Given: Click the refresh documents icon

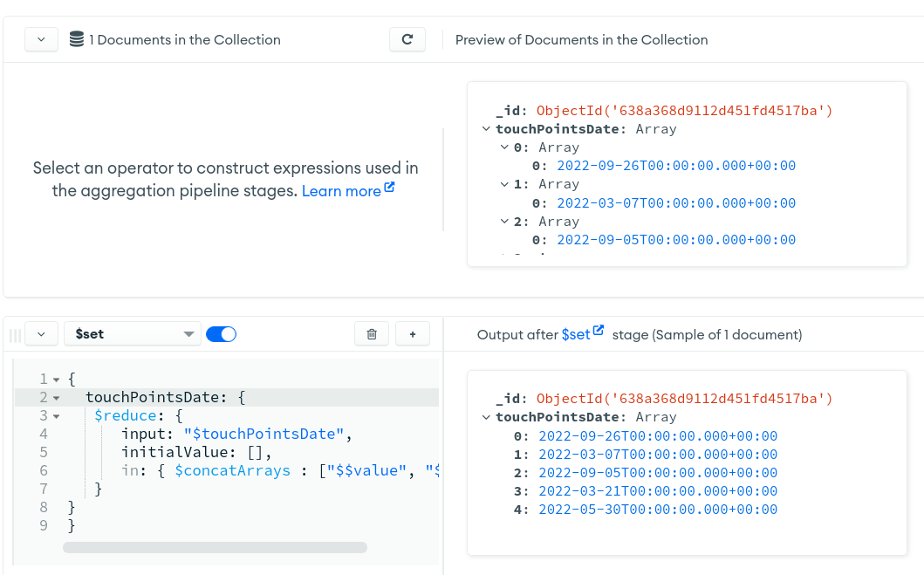Looking at the screenshot, I should coord(407,39).
